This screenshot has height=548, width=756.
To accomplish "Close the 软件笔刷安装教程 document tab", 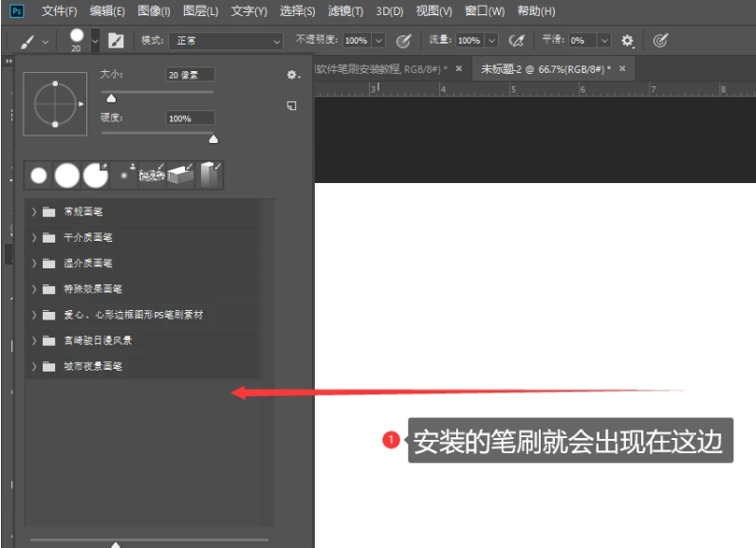I will tap(459, 69).
